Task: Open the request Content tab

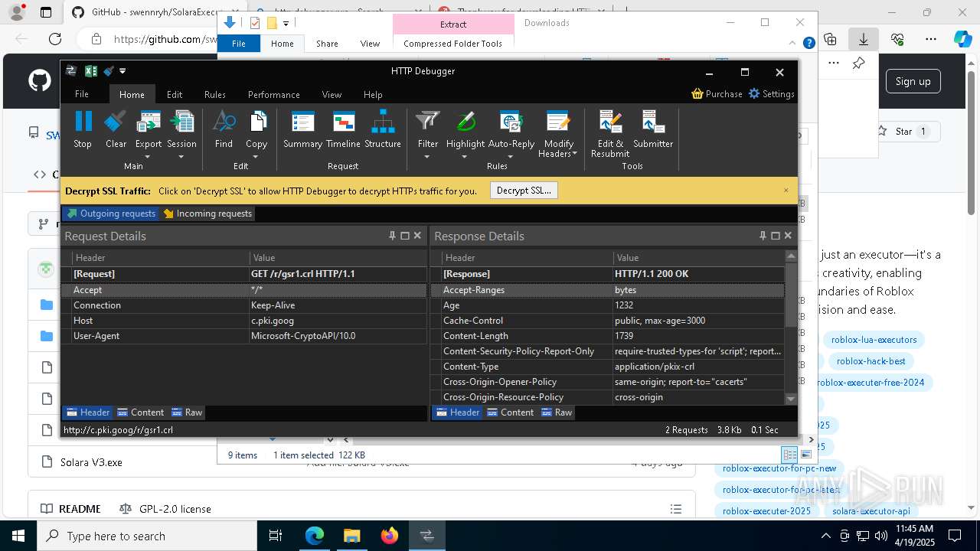Action: click(x=141, y=412)
